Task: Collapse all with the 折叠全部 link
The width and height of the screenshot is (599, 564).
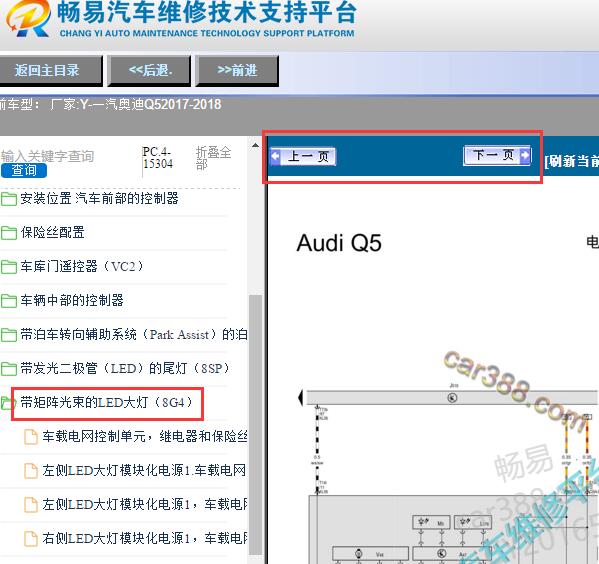Action: coord(213,158)
